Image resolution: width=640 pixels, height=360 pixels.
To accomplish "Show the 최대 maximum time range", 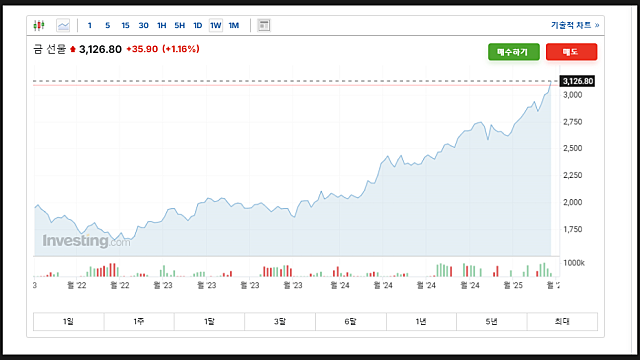I will tap(562, 322).
